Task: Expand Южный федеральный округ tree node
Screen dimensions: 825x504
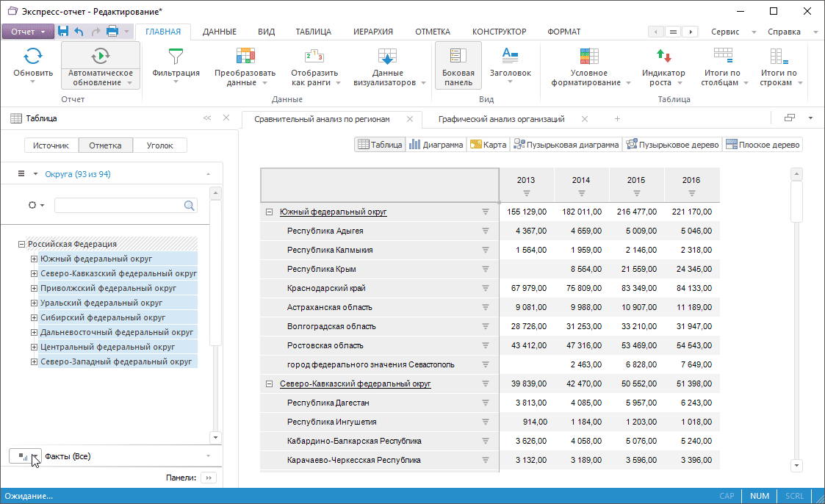Action: pos(34,259)
